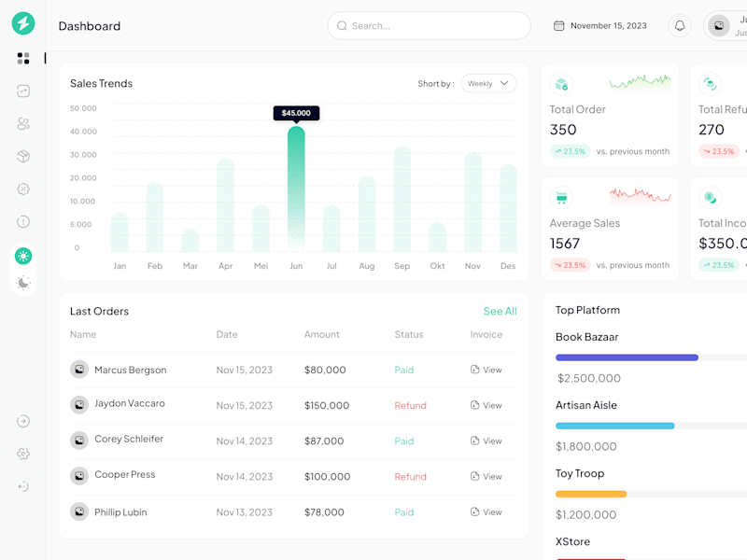Click the green lightning bolt app logo
747x560 pixels.
point(23,23)
